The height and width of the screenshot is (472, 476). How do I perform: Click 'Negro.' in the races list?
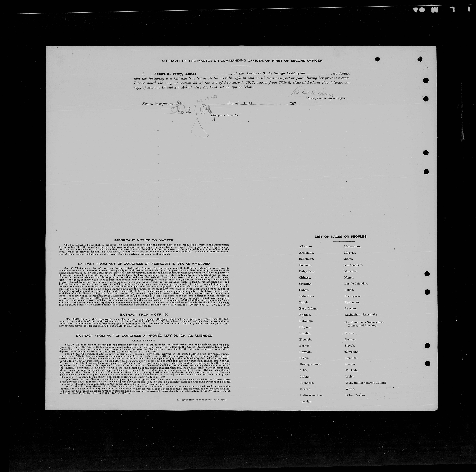point(349,278)
